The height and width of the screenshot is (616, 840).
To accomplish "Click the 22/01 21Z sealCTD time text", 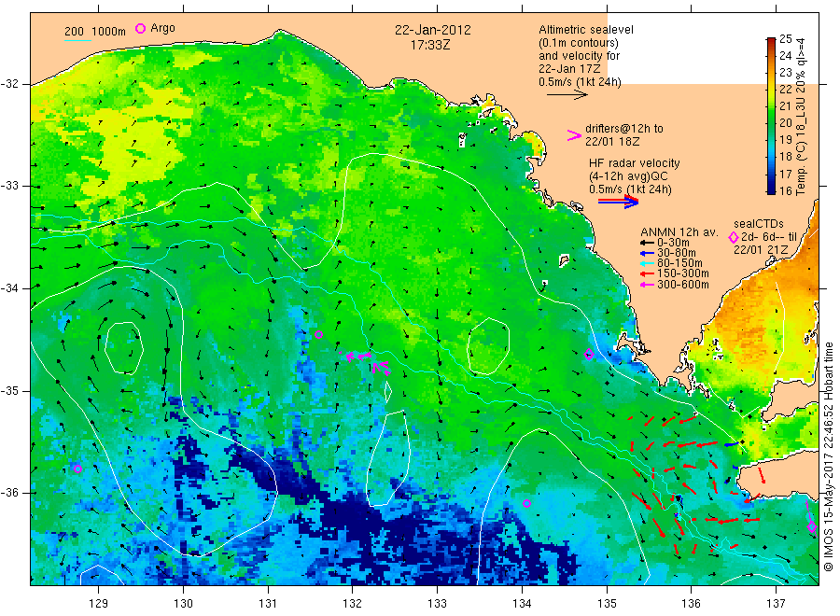I will pos(761,250).
